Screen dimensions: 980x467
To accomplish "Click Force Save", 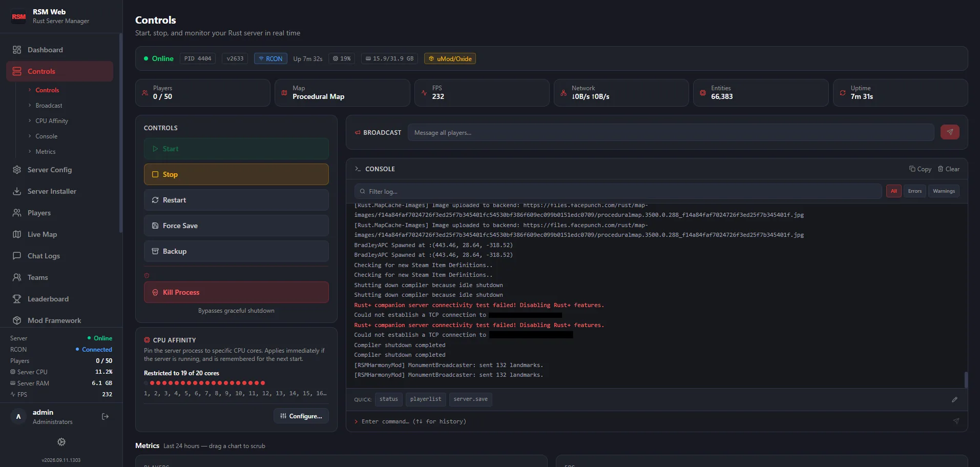I will pyautogui.click(x=236, y=226).
